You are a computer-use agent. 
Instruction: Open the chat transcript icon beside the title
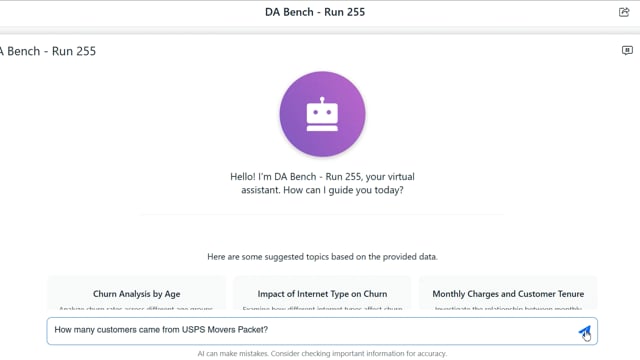627,51
